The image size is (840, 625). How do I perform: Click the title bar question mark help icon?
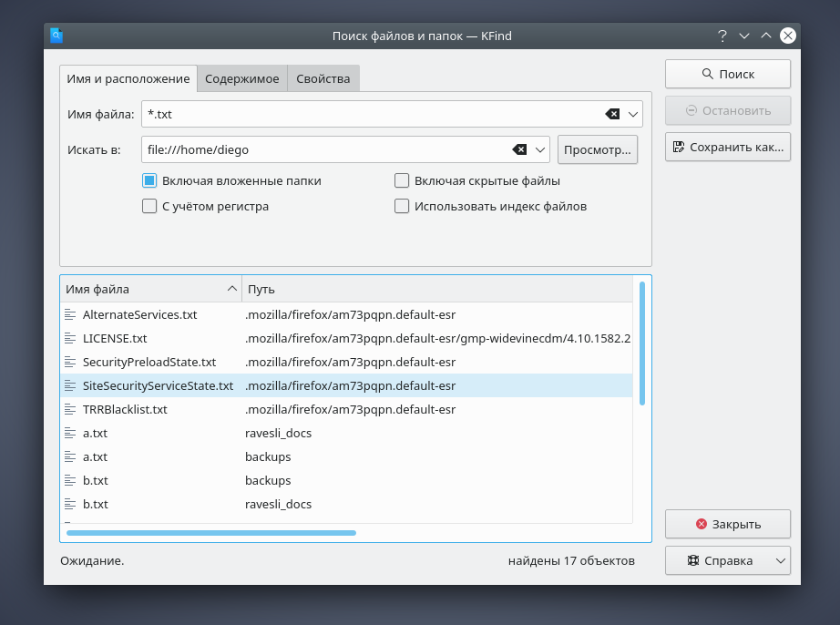pyautogui.click(x=722, y=36)
